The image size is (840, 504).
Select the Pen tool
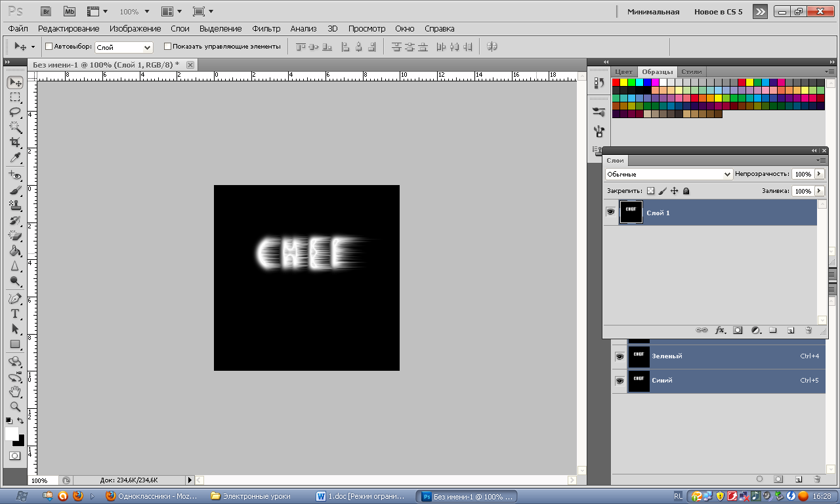[x=15, y=299]
